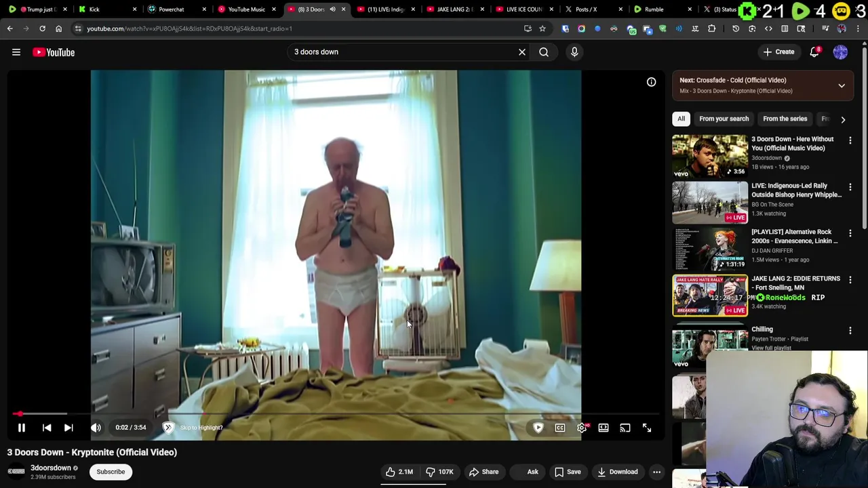Open the Create menu

[x=778, y=52]
